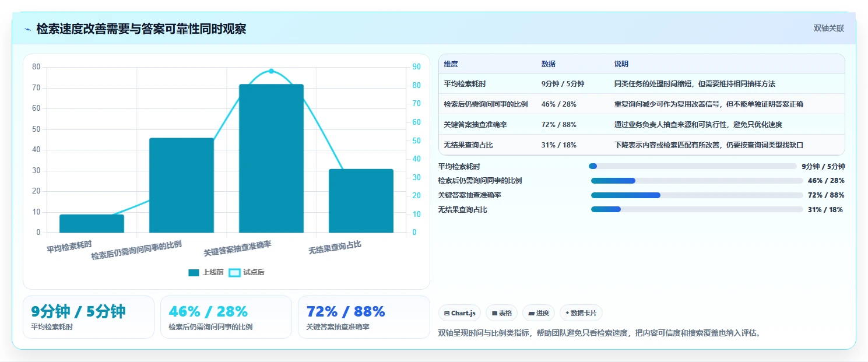The height and width of the screenshot is (362, 868).
Task: Click the header title 检索速度改善需要与答案可靠性同时观察
Action: [141, 29]
